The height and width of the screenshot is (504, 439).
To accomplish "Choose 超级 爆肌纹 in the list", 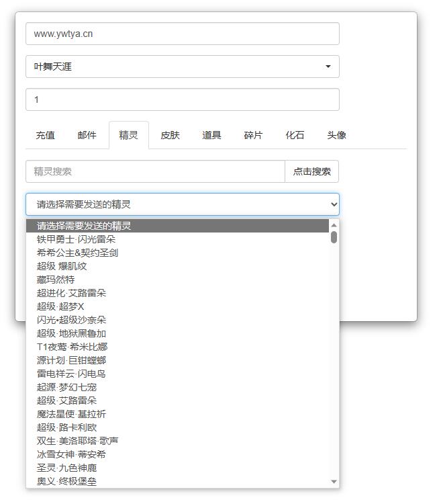I will [177, 267].
